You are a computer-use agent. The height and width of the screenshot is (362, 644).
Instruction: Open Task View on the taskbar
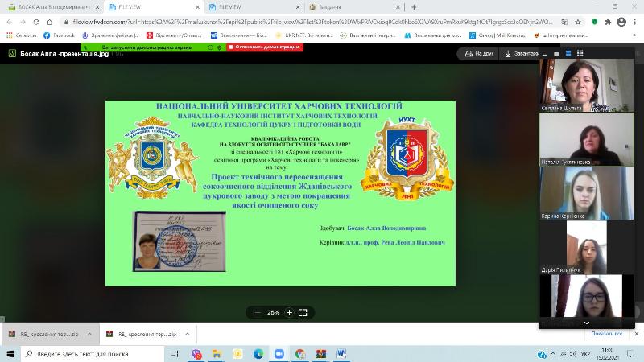tap(175, 354)
